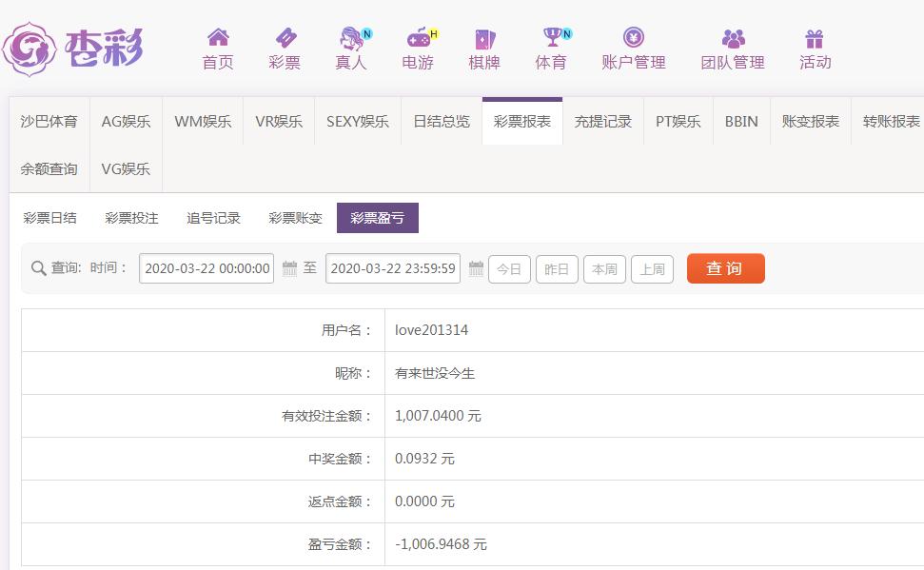924x570 pixels.
Task: Click the 杏彩 logo
Action: (72, 49)
